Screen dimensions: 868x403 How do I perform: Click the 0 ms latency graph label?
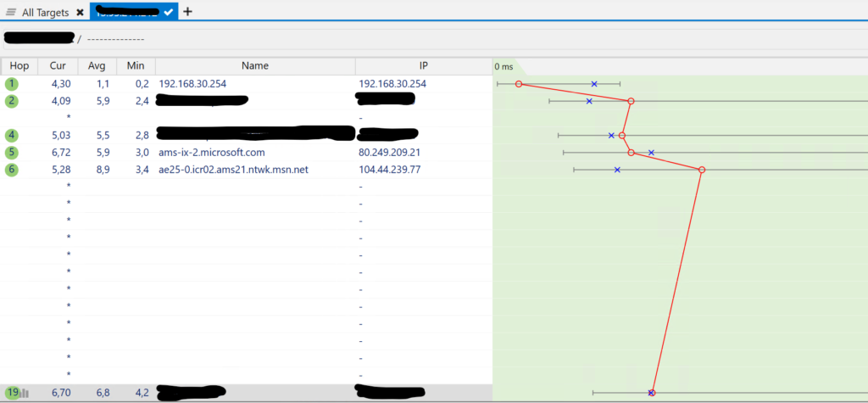click(504, 66)
